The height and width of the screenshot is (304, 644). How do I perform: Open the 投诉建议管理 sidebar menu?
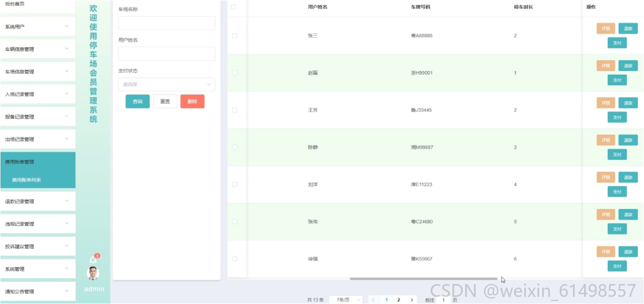pos(38,246)
